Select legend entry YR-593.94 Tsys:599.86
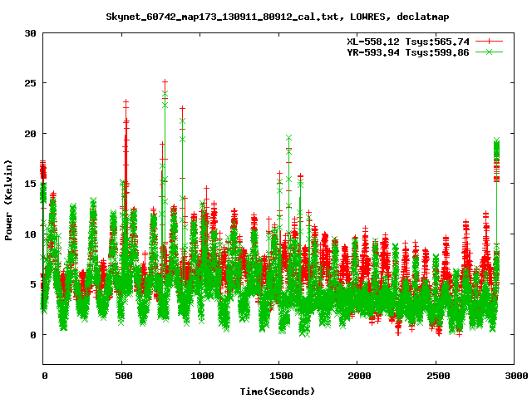The image size is (532, 399). [x=408, y=52]
